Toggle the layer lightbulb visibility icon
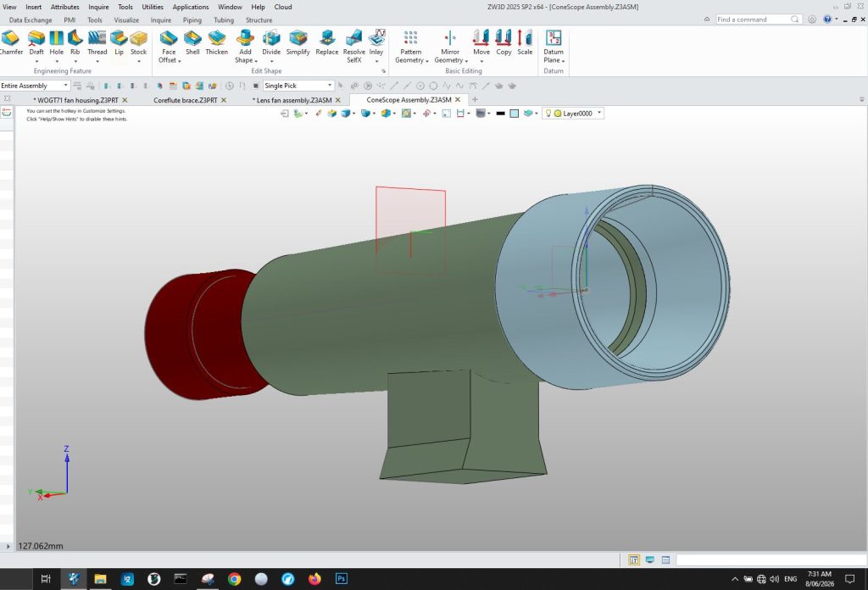The image size is (868, 590). (x=548, y=114)
